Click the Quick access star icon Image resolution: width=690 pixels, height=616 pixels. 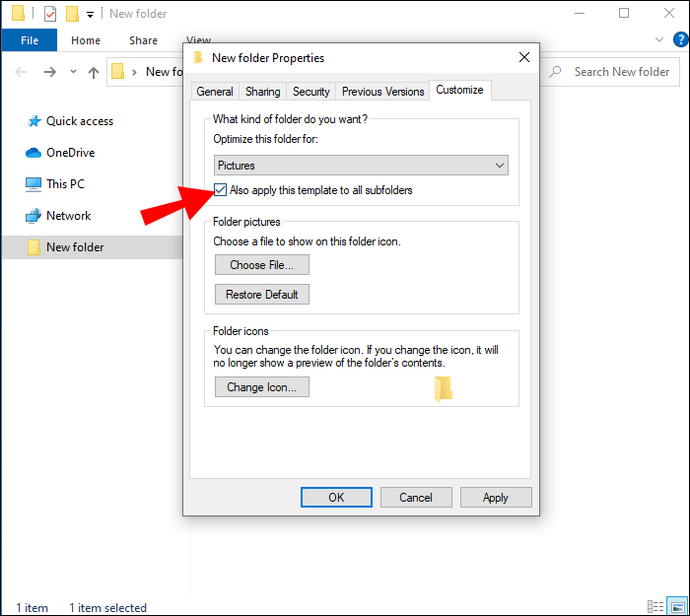[x=34, y=121]
